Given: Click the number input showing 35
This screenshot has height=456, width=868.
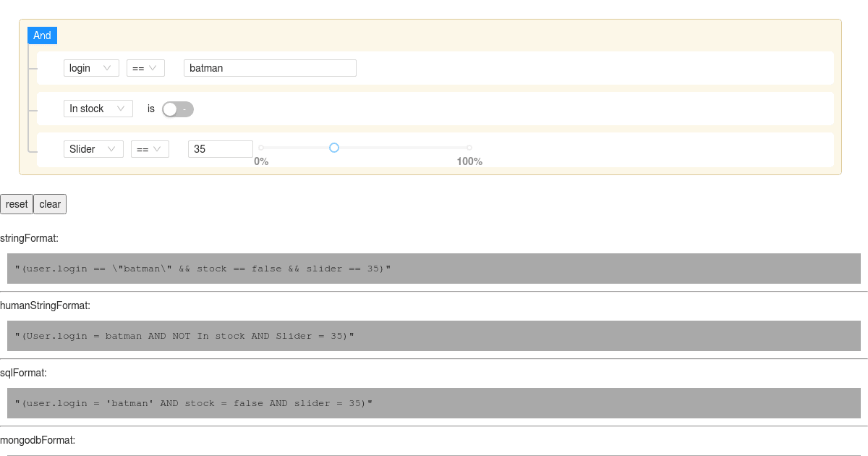Looking at the screenshot, I should coord(220,149).
